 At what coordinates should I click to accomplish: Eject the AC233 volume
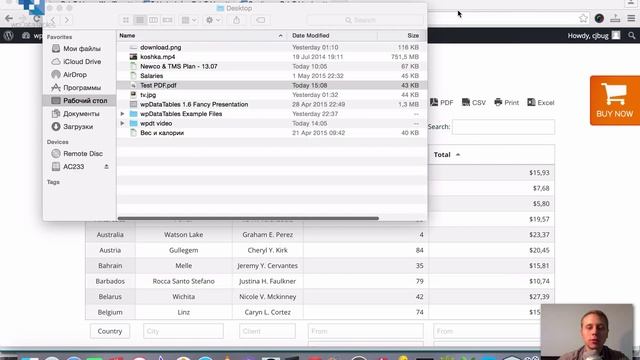pyautogui.click(x=106, y=167)
